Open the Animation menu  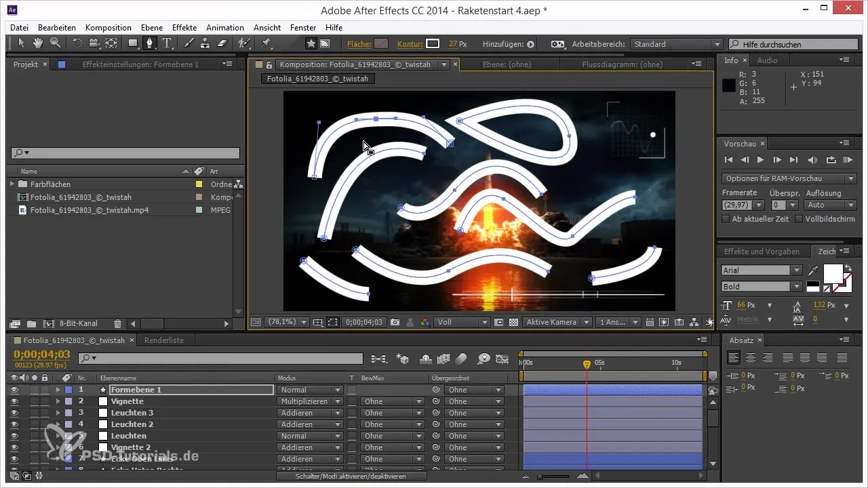point(225,28)
